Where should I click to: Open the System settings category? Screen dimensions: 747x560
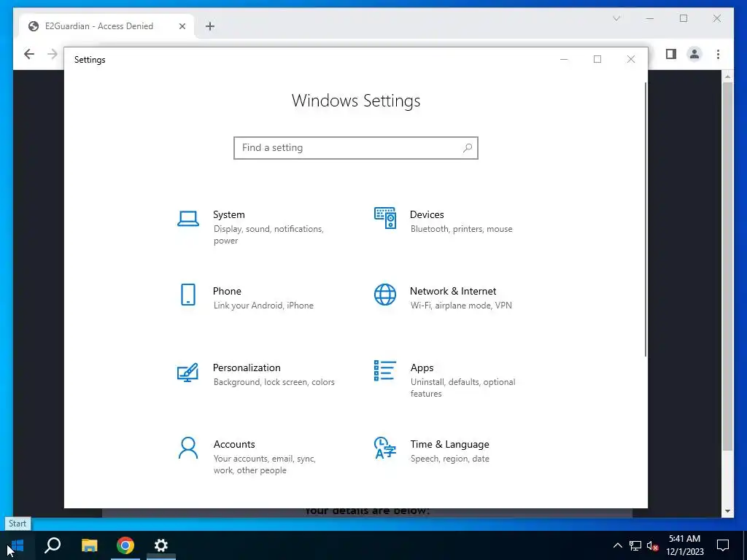pos(258,227)
